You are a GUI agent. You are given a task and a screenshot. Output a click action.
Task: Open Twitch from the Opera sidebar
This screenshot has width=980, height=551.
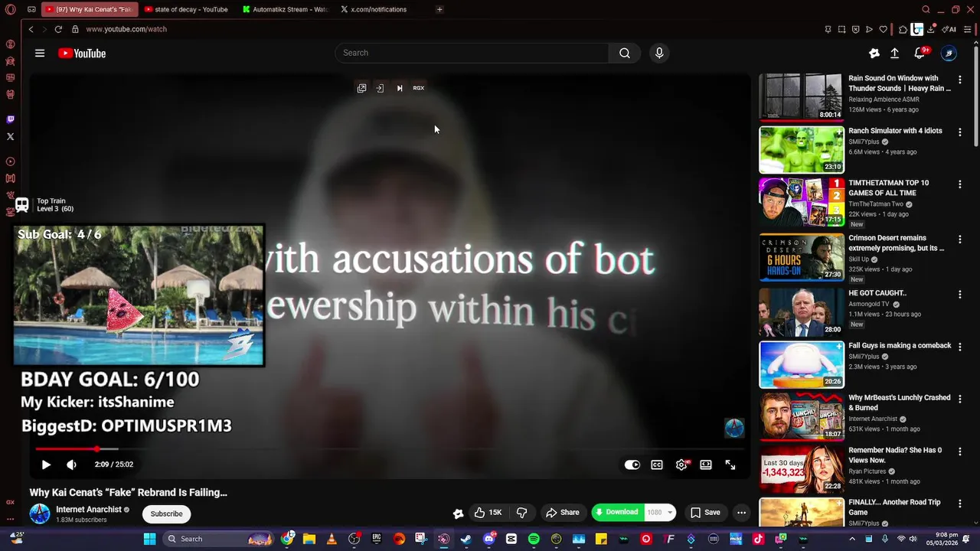(10, 119)
